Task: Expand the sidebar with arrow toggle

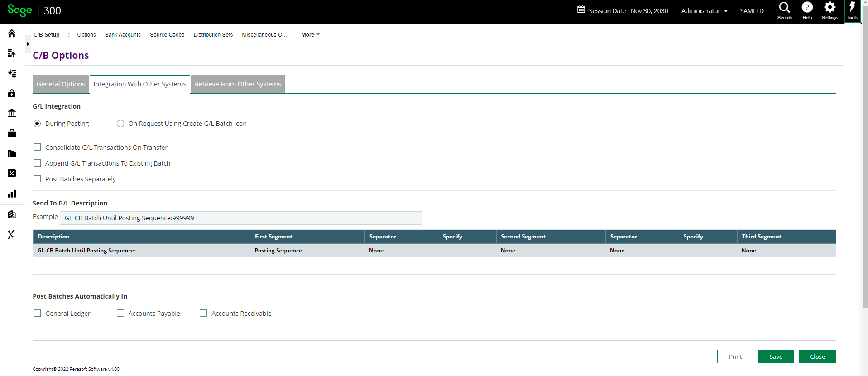Action: point(28,44)
